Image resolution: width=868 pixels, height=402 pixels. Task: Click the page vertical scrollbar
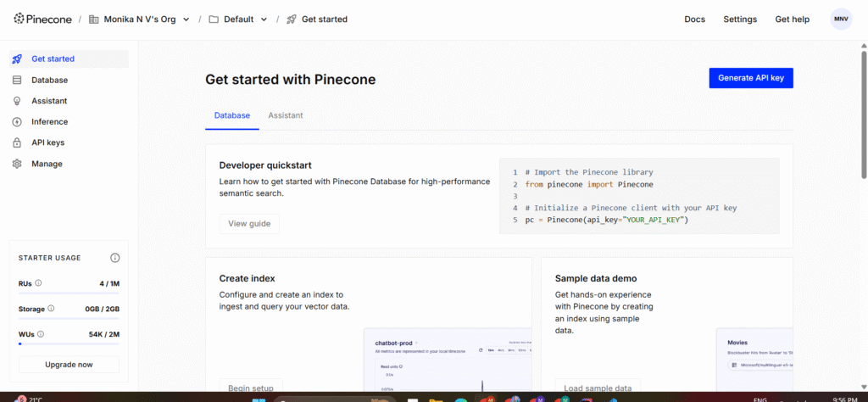coord(864,114)
